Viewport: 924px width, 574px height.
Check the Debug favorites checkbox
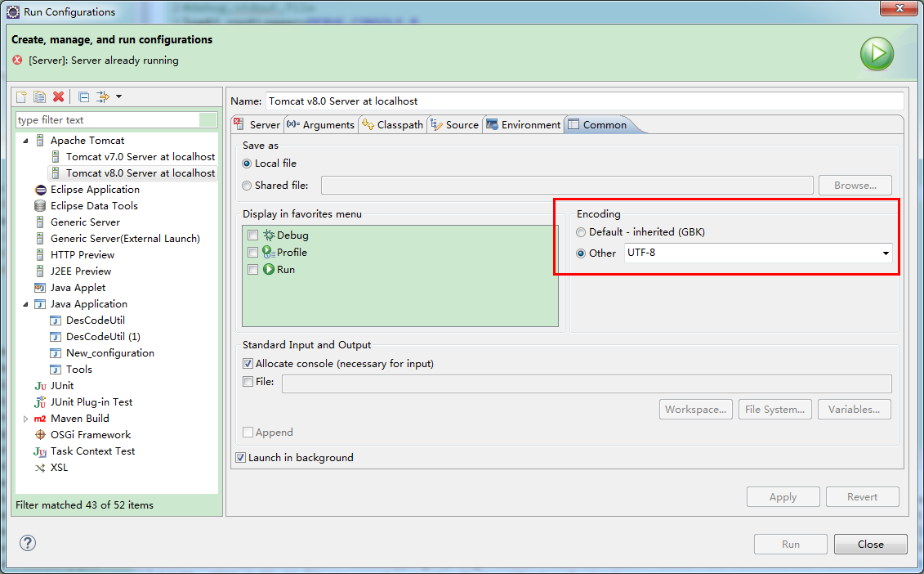(252, 235)
